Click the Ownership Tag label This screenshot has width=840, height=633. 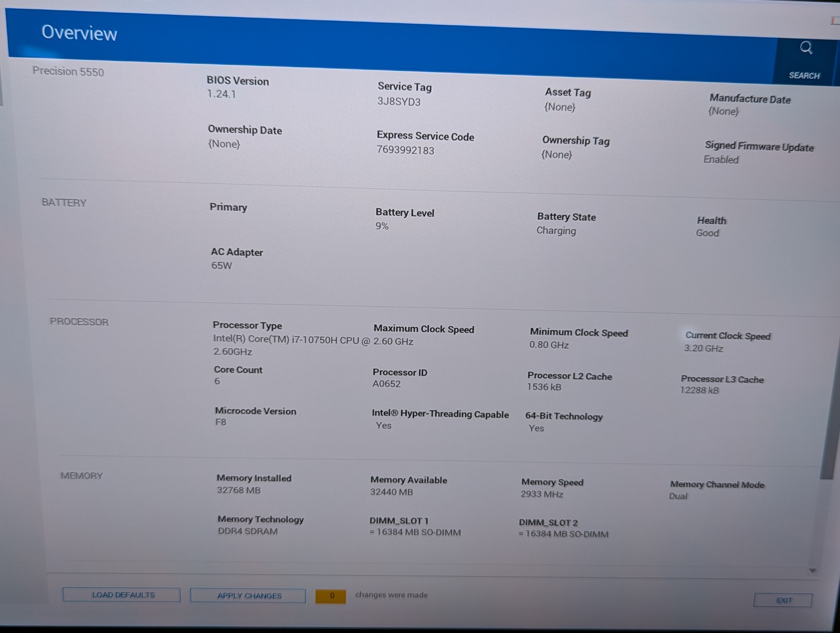(x=576, y=140)
